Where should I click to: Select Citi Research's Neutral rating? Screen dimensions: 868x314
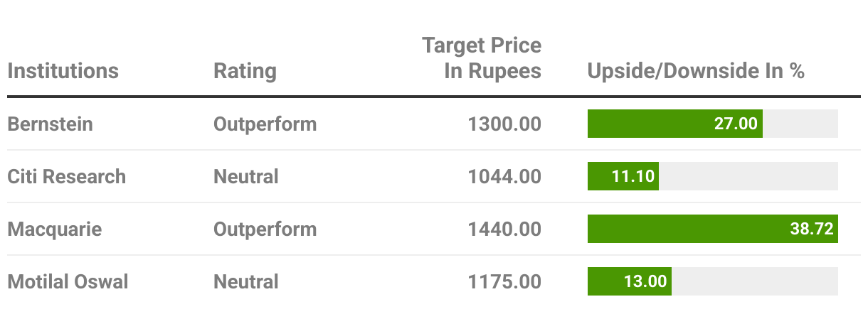(245, 176)
